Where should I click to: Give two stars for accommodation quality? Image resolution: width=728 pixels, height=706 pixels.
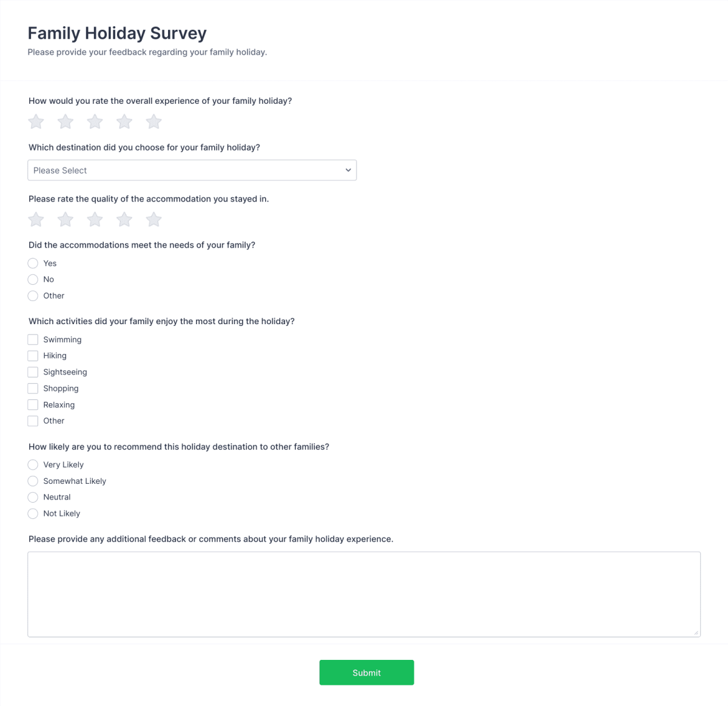(x=65, y=219)
